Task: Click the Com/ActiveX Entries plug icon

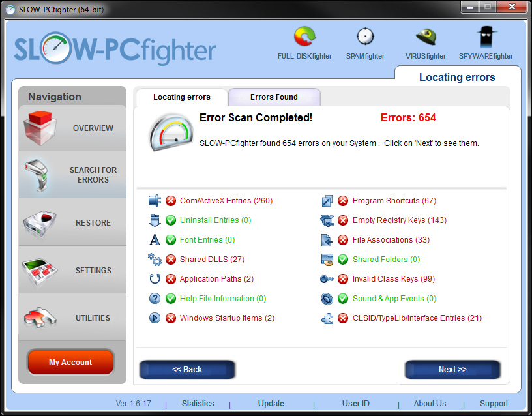Action: pyautogui.click(x=155, y=201)
